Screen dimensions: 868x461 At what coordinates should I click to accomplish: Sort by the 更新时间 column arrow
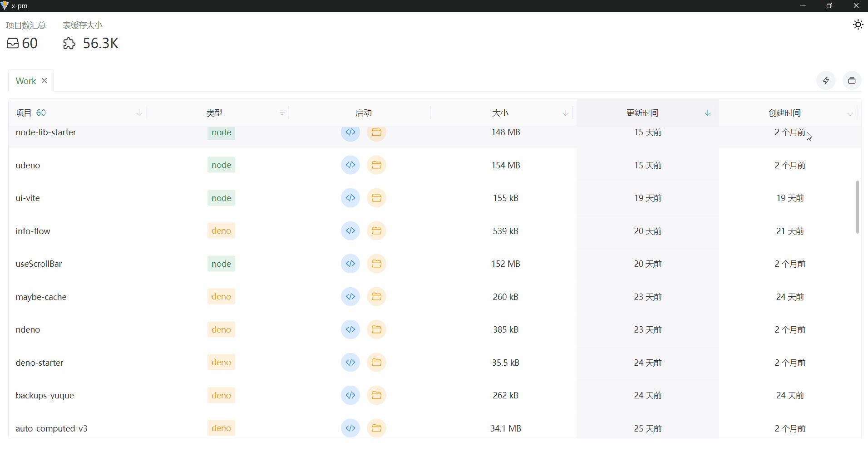pos(707,113)
